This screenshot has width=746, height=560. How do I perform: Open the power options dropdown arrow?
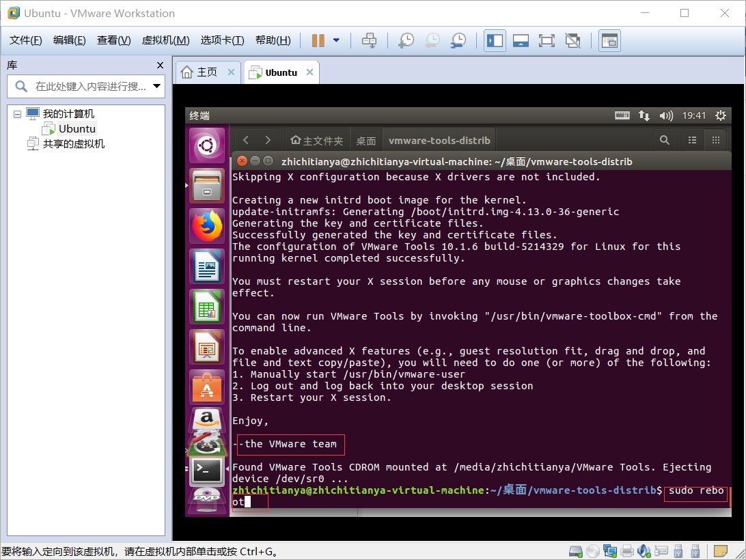pos(336,40)
